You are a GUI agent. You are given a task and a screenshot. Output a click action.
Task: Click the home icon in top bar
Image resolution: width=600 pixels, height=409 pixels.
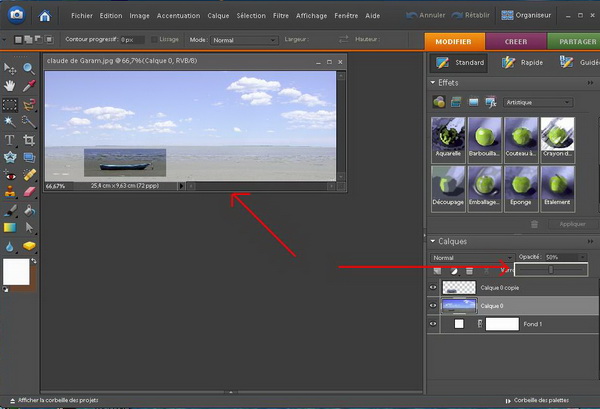(45, 16)
